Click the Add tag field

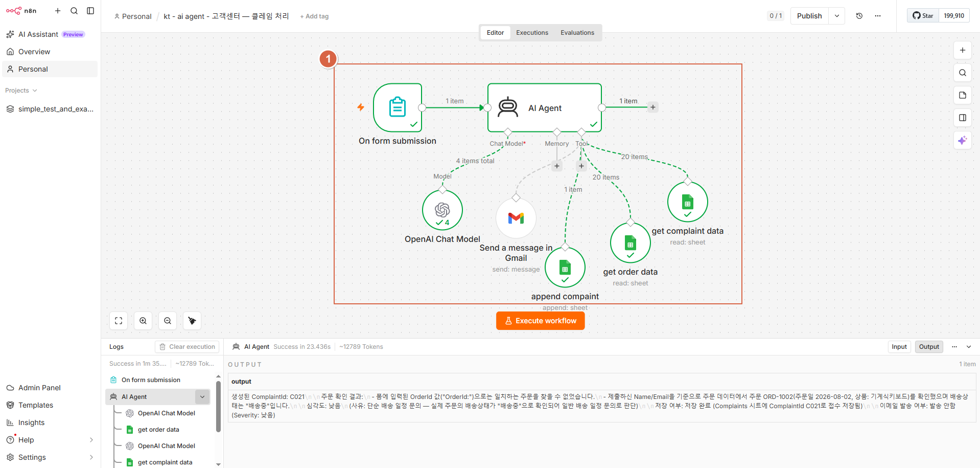coord(314,16)
